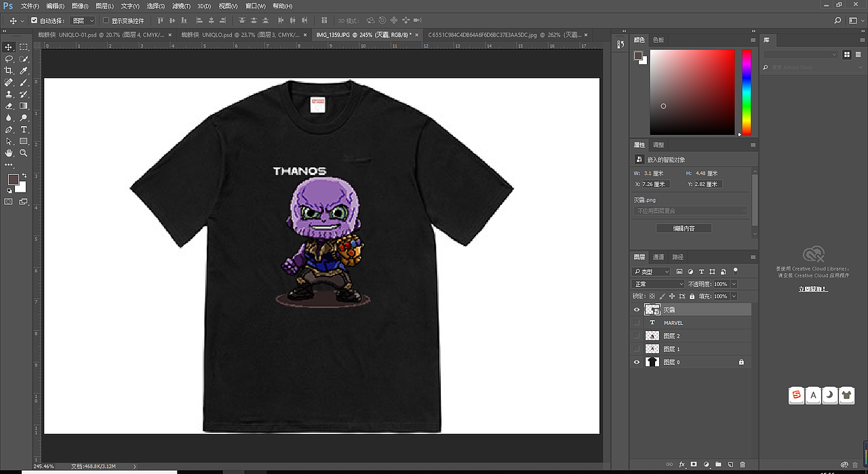The width and height of the screenshot is (868, 474).
Task: Open the library selector dropdown
Action: click(801, 54)
